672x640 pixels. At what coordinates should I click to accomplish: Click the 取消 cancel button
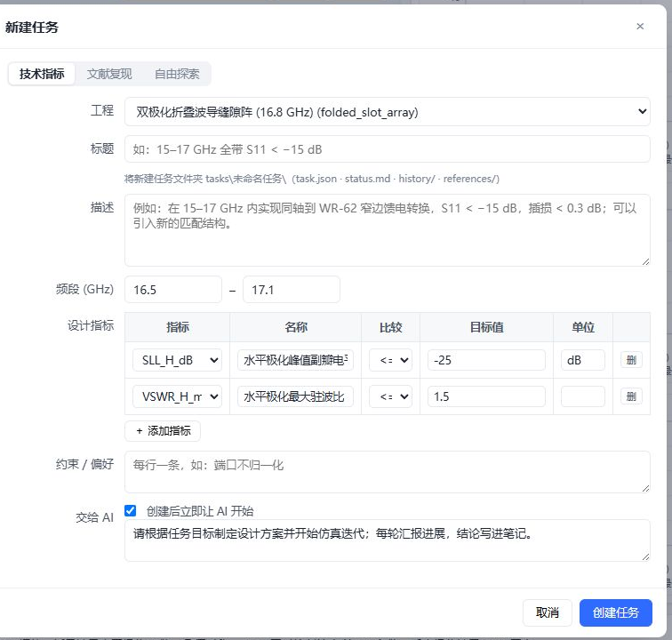[x=548, y=612]
